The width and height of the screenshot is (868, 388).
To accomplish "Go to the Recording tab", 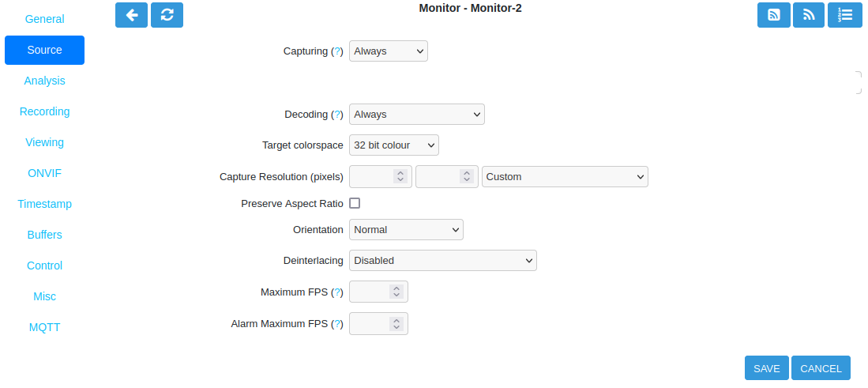I will [x=45, y=111].
